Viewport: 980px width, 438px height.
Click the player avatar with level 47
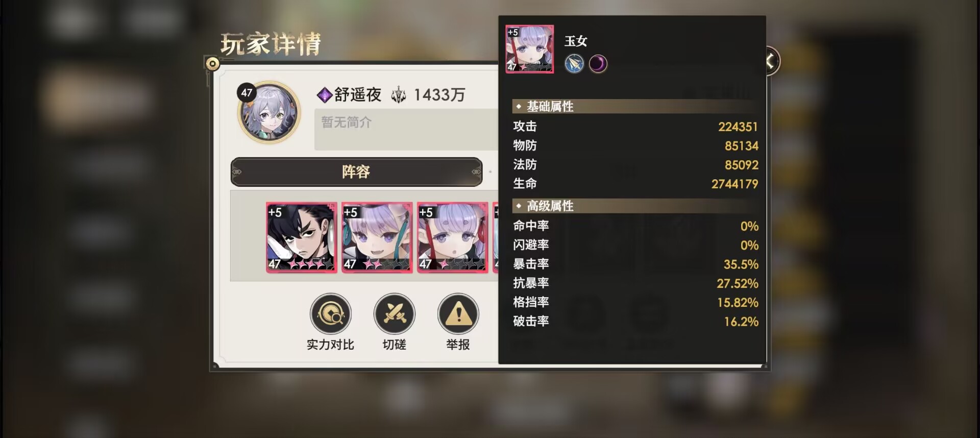269,112
